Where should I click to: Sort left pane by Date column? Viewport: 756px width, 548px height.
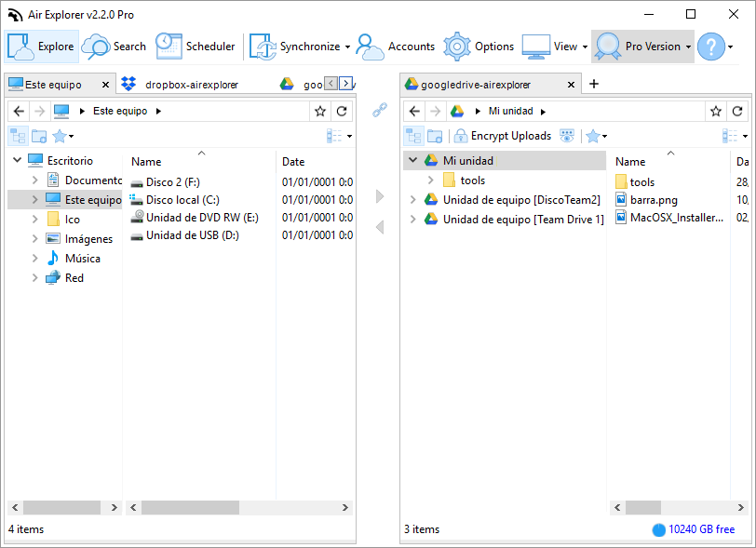[x=293, y=162]
